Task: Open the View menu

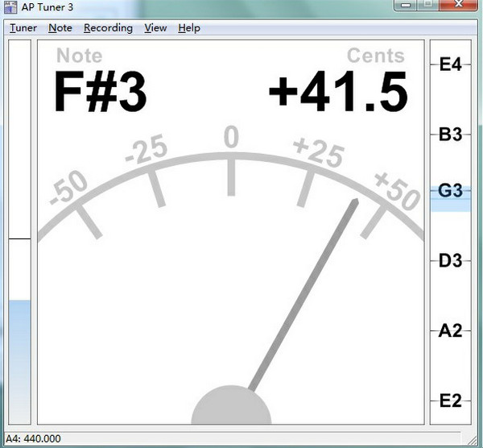Action: click(155, 28)
